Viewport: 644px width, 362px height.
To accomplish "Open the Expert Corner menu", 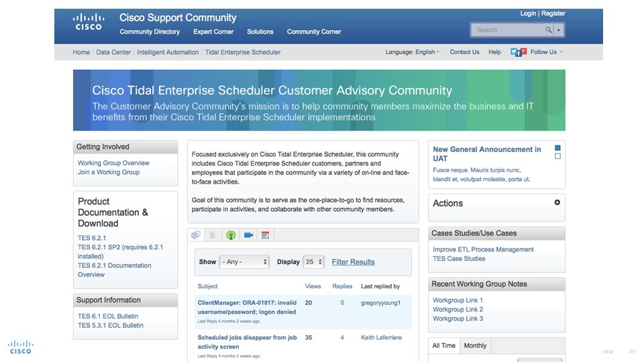I will click(x=213, y=32).
